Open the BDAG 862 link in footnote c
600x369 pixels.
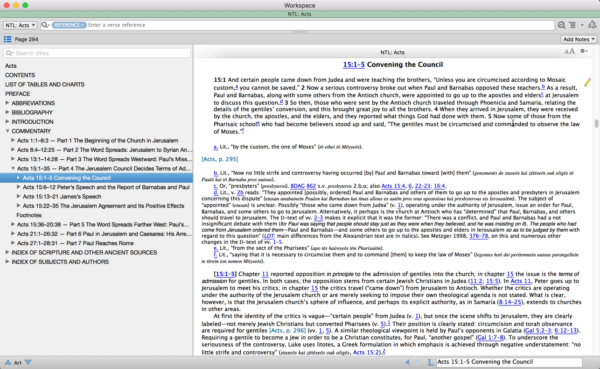tap(303, 186)
